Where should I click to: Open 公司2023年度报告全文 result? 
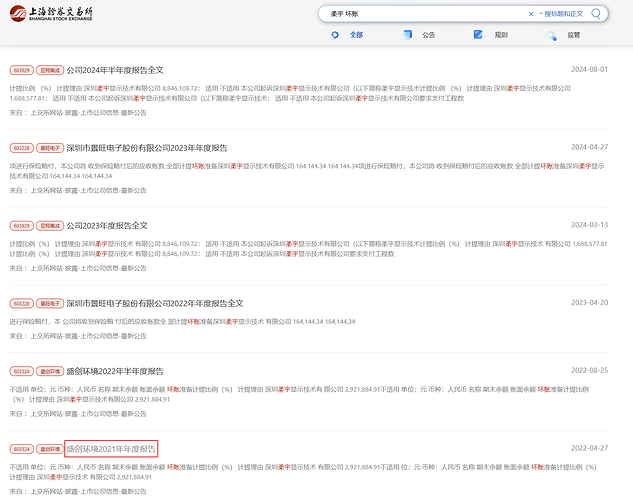point(107,226)
